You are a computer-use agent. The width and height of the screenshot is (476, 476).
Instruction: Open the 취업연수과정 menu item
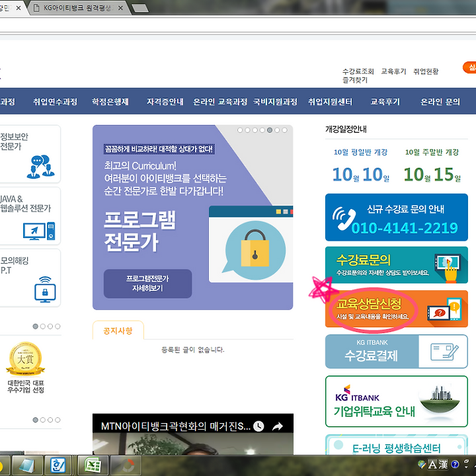(x=55, y=101)
